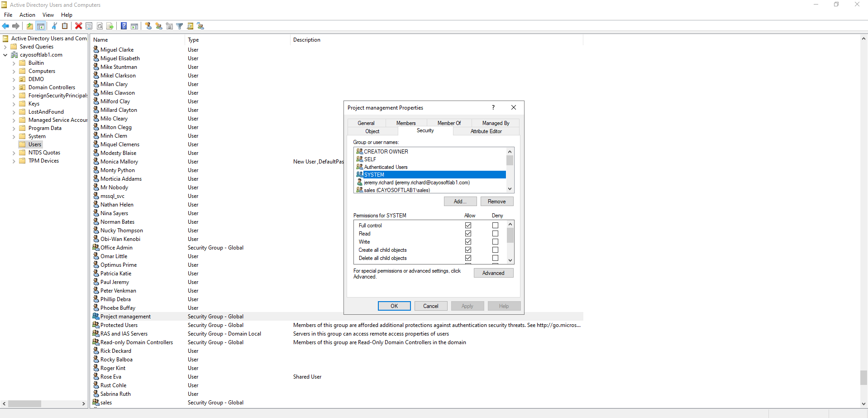Screen dimensions: 868x418
Task: Click the red Delete icon in toolbar
Action: tap(78, 26)
